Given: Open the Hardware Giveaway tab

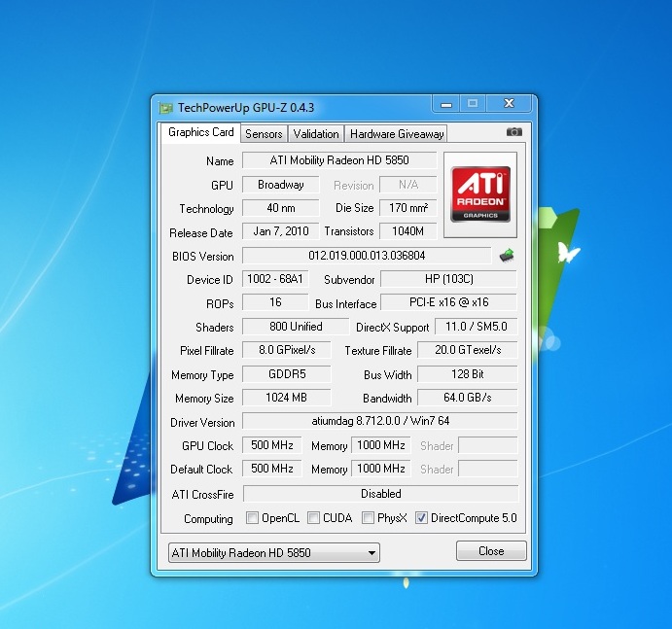Looking at the screenshot, I should pyautogui.click(x=397, y=134).
